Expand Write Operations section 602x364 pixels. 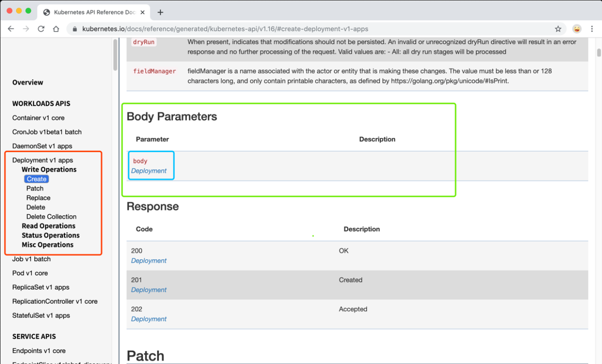point(49,169)
